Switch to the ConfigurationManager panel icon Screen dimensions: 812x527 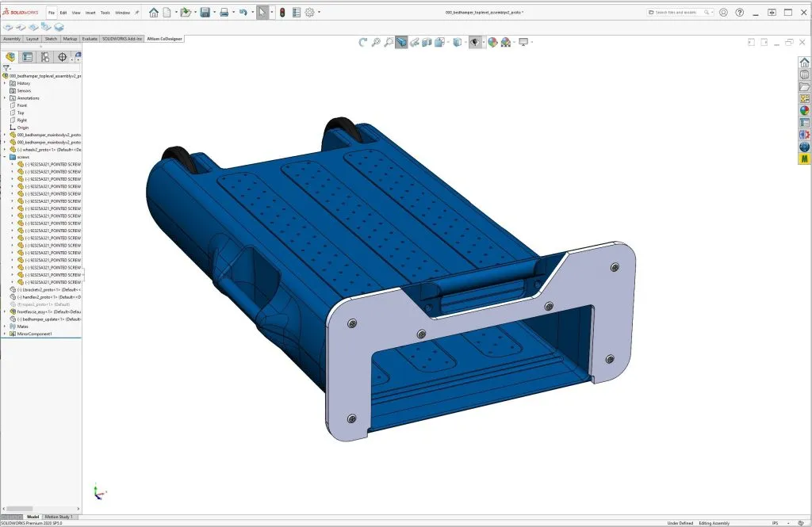tap(45, 57)
